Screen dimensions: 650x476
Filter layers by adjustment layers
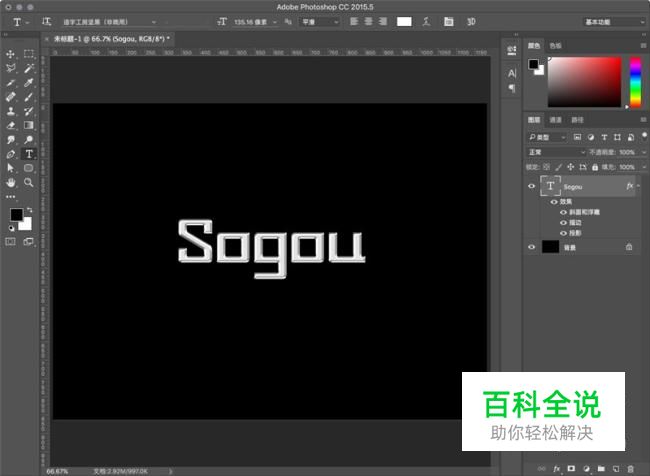coord(591,137)
